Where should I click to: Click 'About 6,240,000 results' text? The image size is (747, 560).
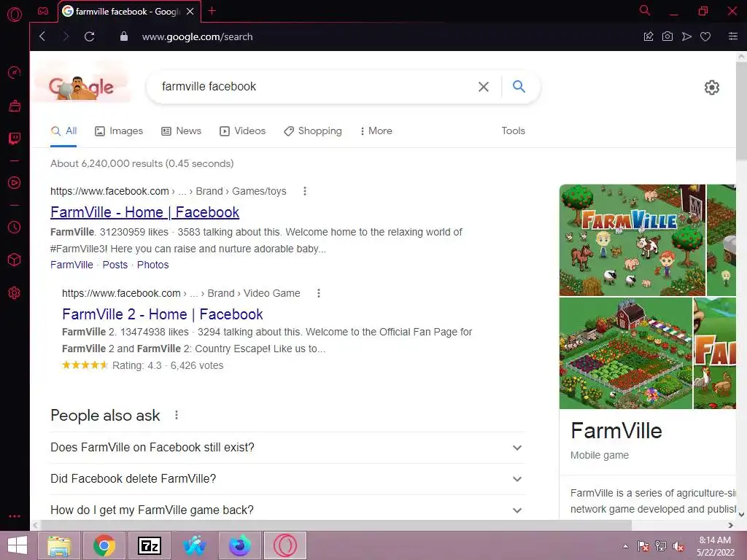142,164
